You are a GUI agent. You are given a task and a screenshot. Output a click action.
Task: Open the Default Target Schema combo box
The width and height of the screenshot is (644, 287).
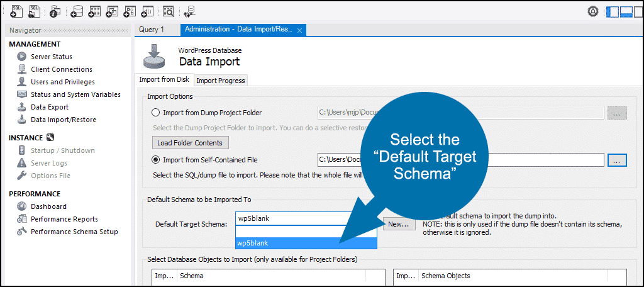pos(306,219)
